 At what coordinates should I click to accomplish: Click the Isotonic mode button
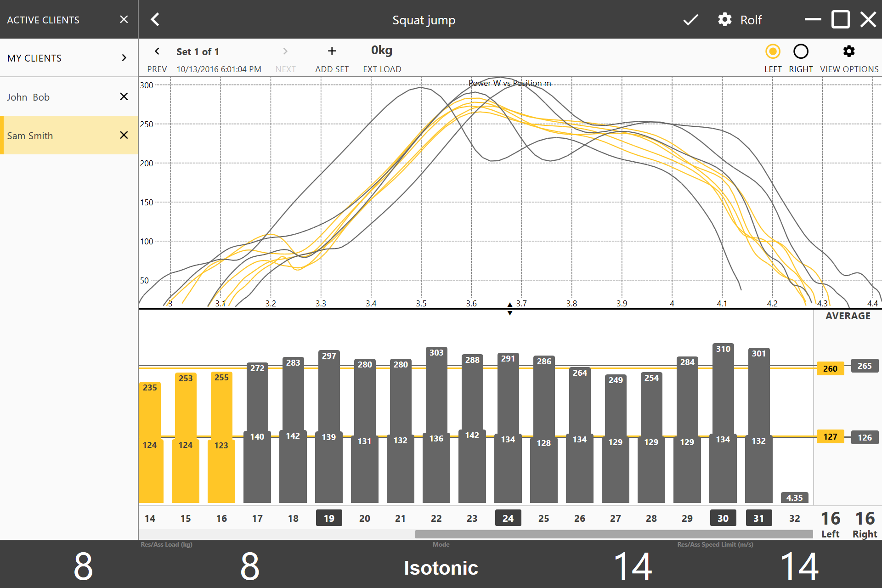[x=441, y=568]
